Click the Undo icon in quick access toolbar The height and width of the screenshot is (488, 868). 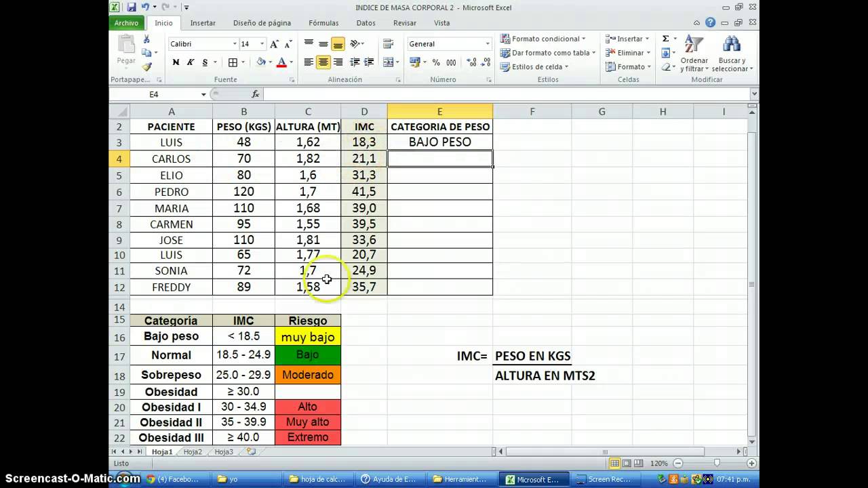[144, 7]
